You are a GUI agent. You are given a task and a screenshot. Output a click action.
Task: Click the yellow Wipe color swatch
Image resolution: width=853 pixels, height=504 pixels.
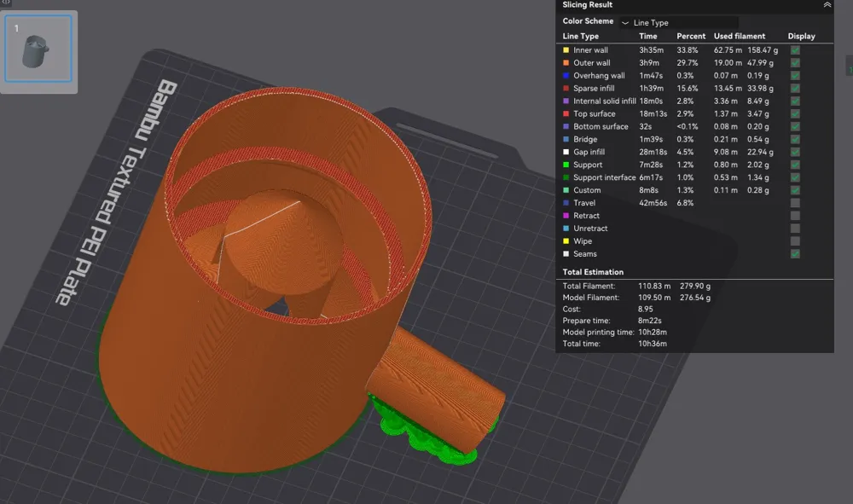(566, 240)
